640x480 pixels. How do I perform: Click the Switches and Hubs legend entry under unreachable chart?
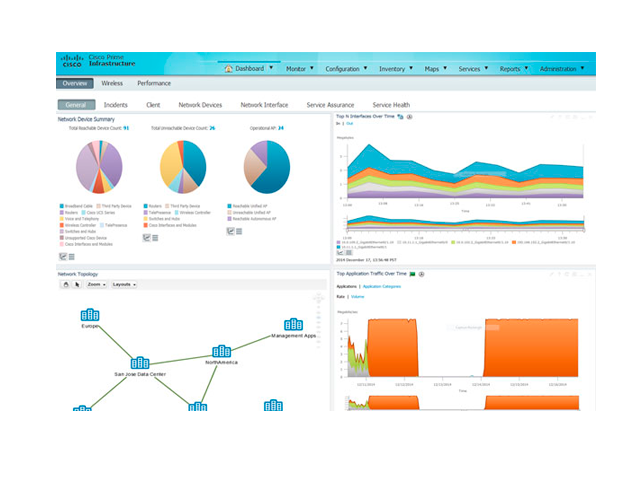(x=162, y=219)
